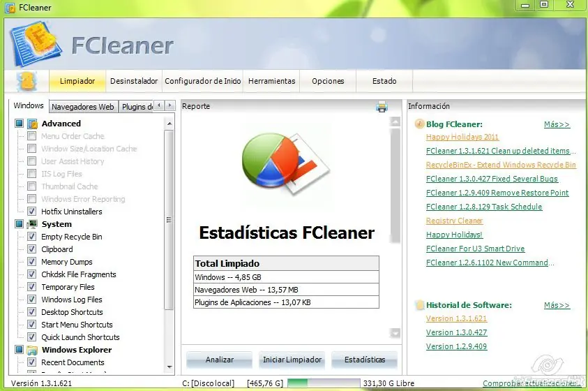Switch to Desinstalador tab

tap(134, 81)
